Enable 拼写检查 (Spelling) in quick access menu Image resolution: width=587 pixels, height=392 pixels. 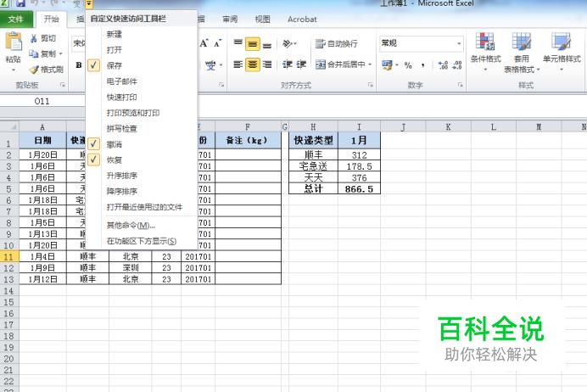(x=142, y=129)
